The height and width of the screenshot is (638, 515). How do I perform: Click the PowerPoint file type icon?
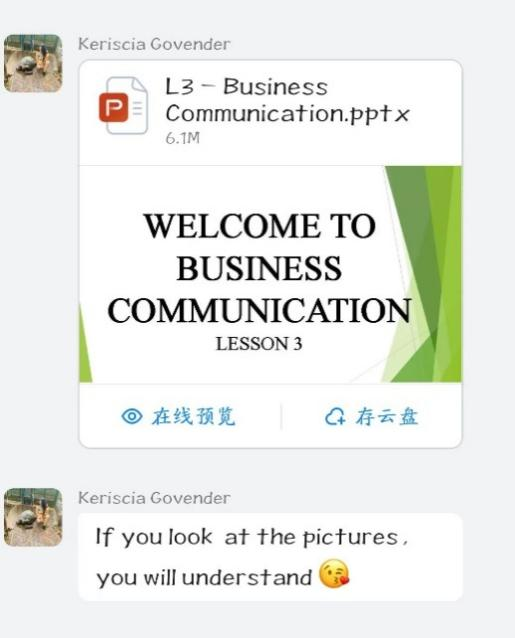pos(123,106)
